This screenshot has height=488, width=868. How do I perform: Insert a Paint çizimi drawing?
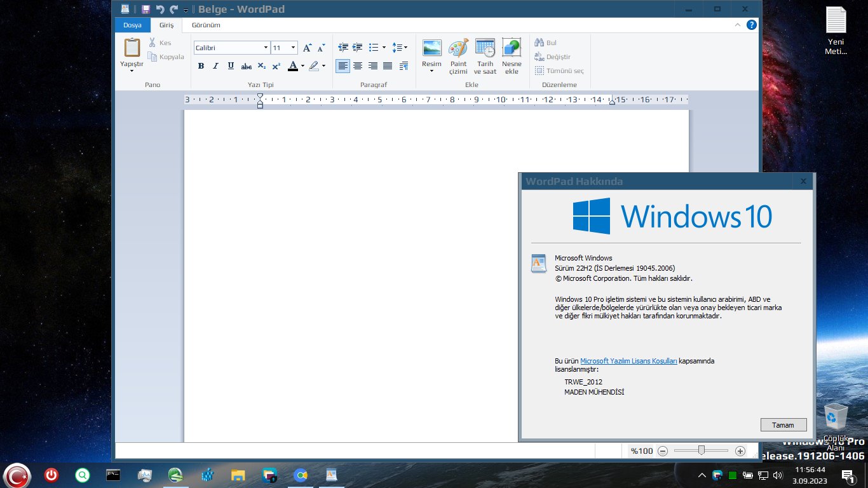click(x=458, y=48)
